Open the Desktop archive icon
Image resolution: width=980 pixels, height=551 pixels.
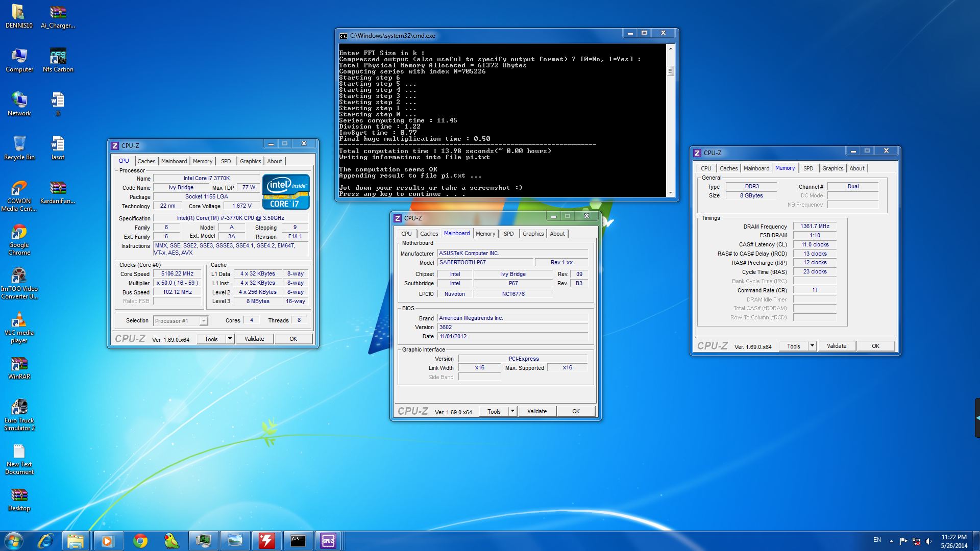click(x=19, y=499)
